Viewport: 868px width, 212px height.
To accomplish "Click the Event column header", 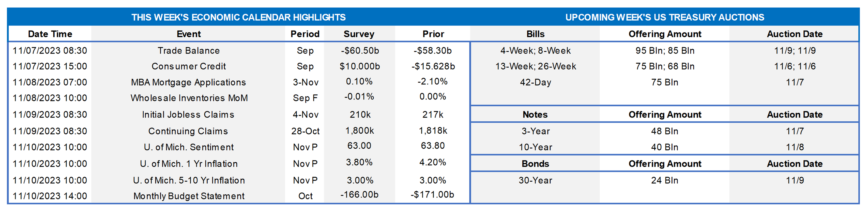I will [x=188, y=34].
